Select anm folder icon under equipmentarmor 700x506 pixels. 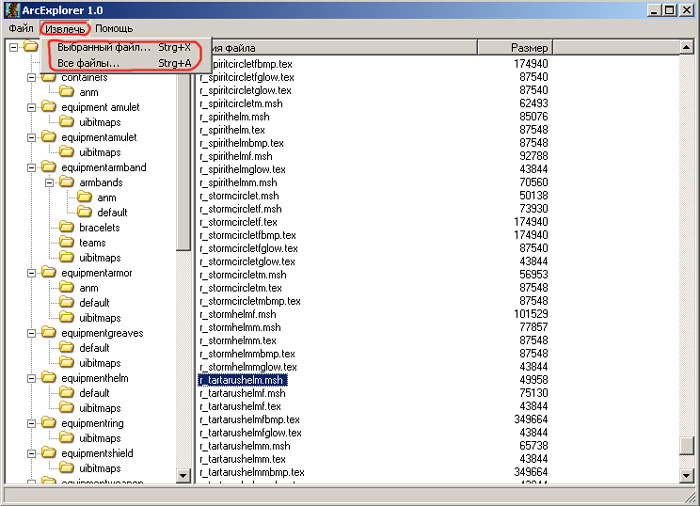click(67, 287)
